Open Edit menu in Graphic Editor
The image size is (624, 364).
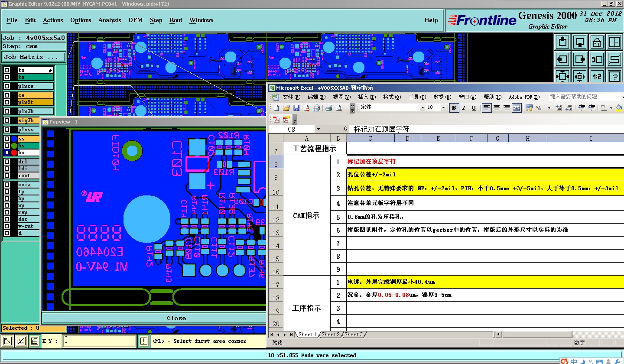(x=30, y=20)
